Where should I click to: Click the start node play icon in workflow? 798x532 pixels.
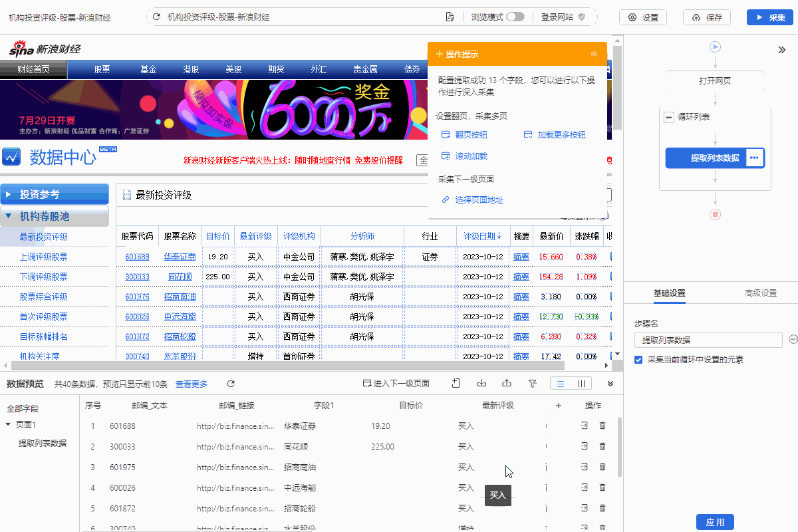tap(715, 47)
